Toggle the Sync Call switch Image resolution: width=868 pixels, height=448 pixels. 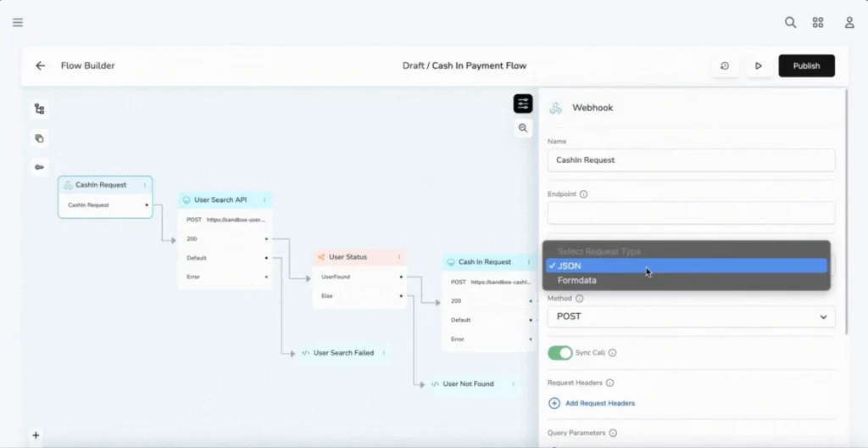click(x=559, y=353)
